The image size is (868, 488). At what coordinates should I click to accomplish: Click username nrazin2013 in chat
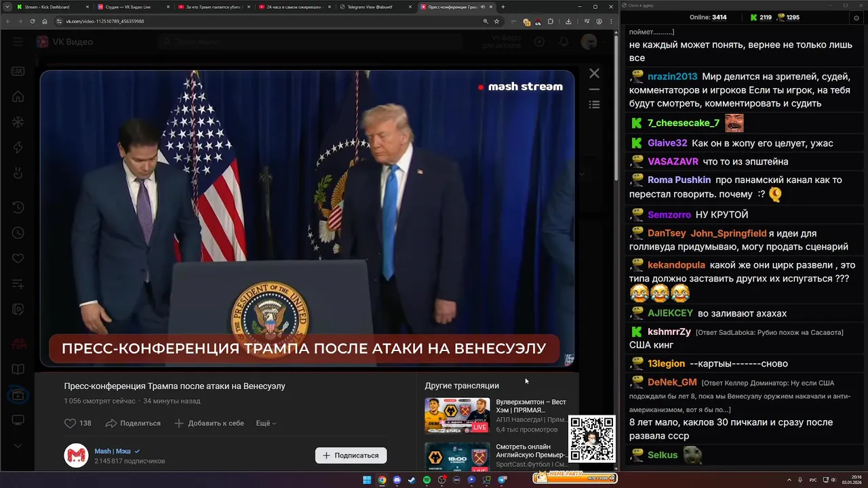tap(672, 77)
